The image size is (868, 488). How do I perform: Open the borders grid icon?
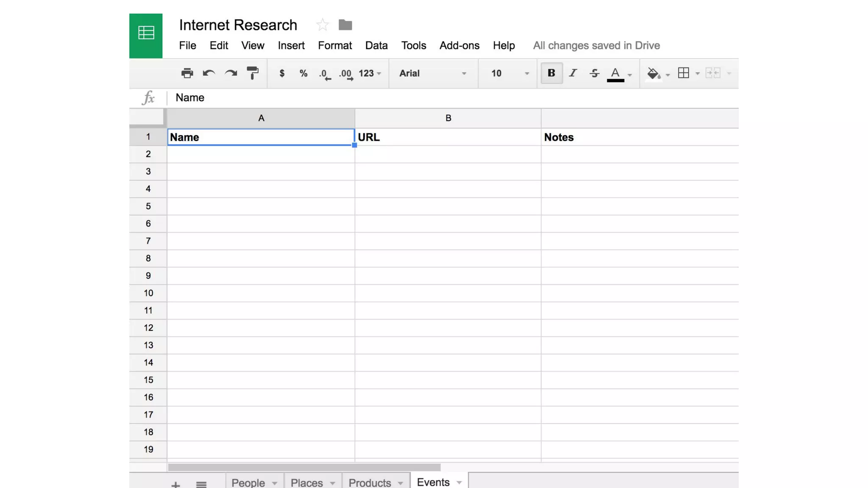pyautogui.click(x=683, y=73)
